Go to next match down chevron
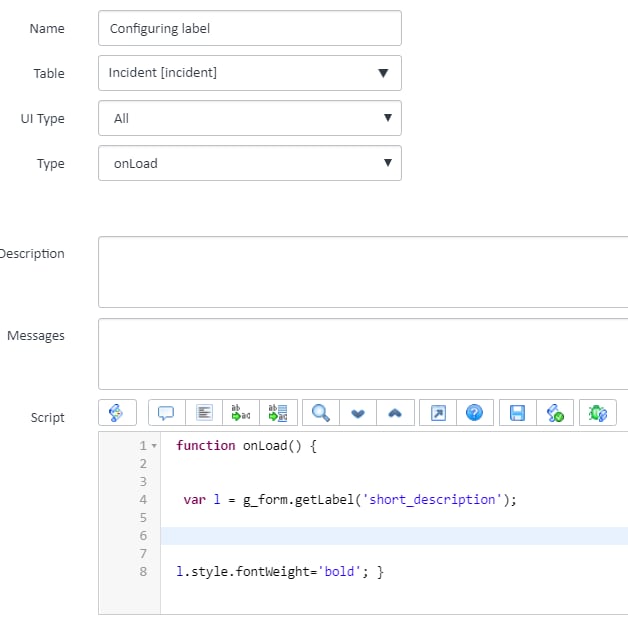628x623 pixels. coord(358,412)
